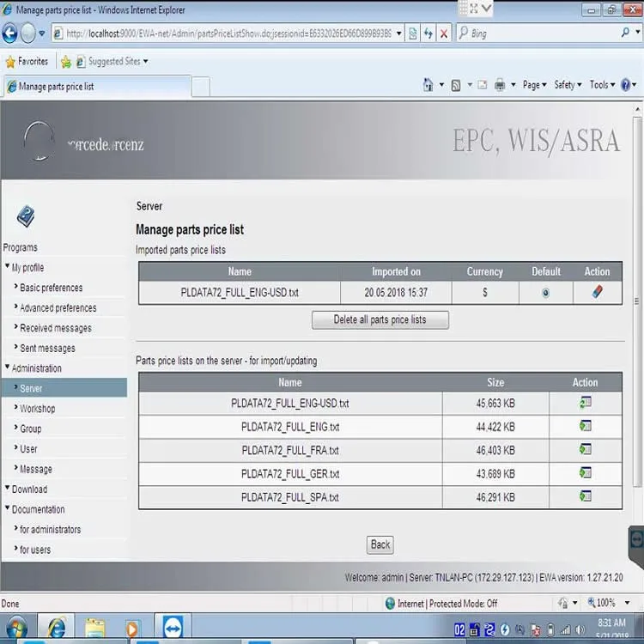Click the Favorites star icon
This screenshot has height=644, width=644.
point(10,62)
